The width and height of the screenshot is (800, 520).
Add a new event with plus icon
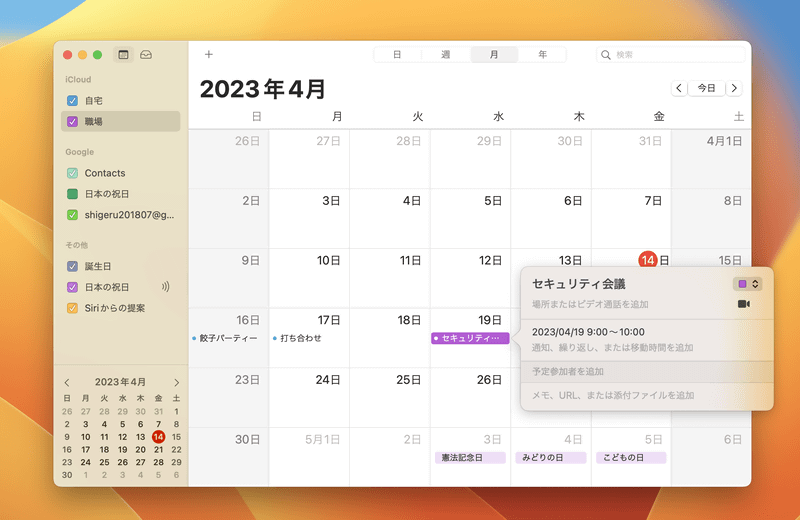[x=209, y=54]
